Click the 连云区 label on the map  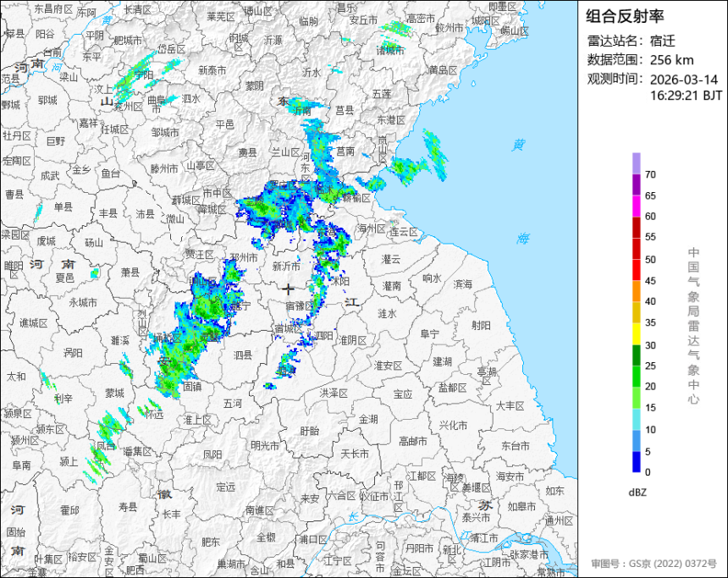coord(404,232)
